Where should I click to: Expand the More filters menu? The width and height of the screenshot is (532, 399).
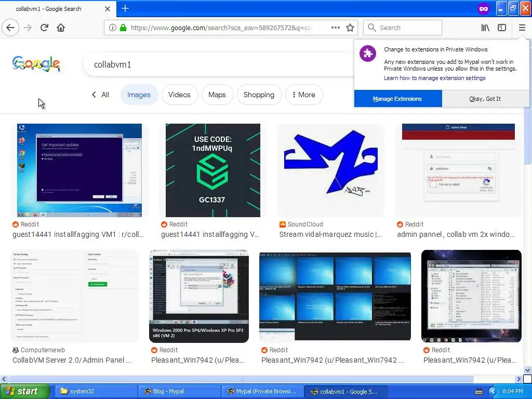click(x=303, y=95)
